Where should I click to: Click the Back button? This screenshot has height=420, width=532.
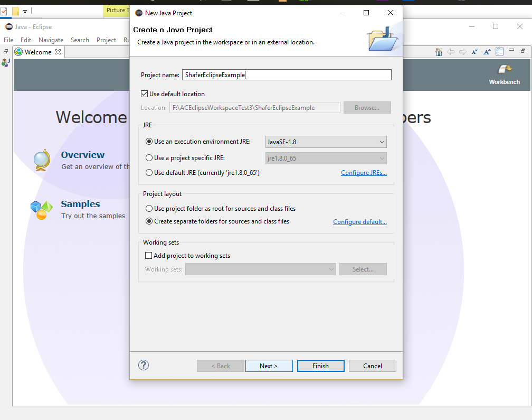coord(221,366)
